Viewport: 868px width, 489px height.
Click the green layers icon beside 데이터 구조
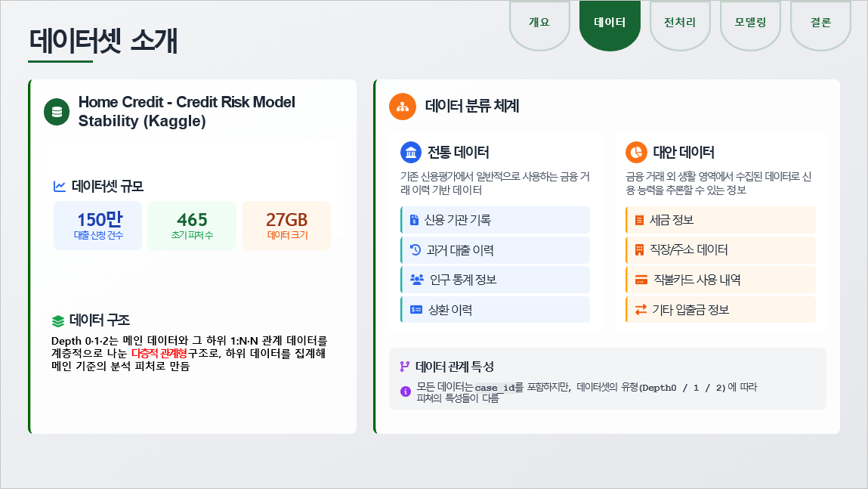point(58,320)
